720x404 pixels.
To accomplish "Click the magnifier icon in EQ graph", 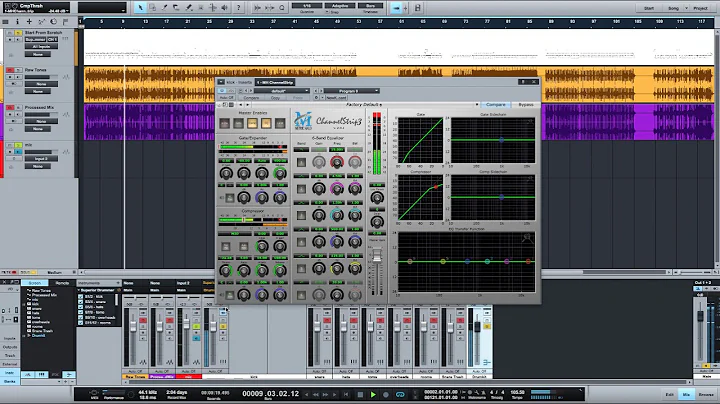I will click(x=527, y=238).
